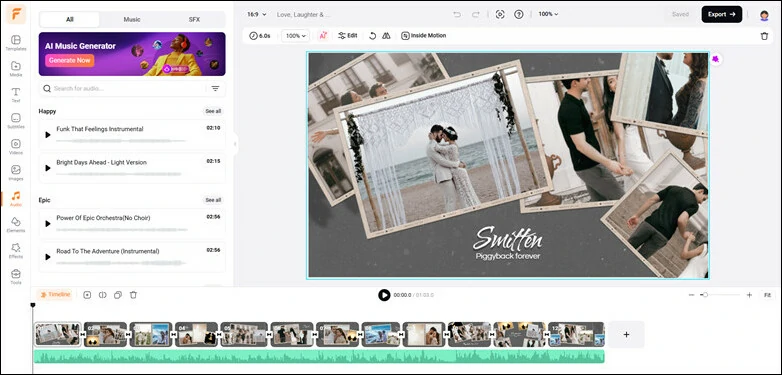Open the help question mark icon
Screen dimensions: 782x375
pyautogui.click(x=519, y=14)
